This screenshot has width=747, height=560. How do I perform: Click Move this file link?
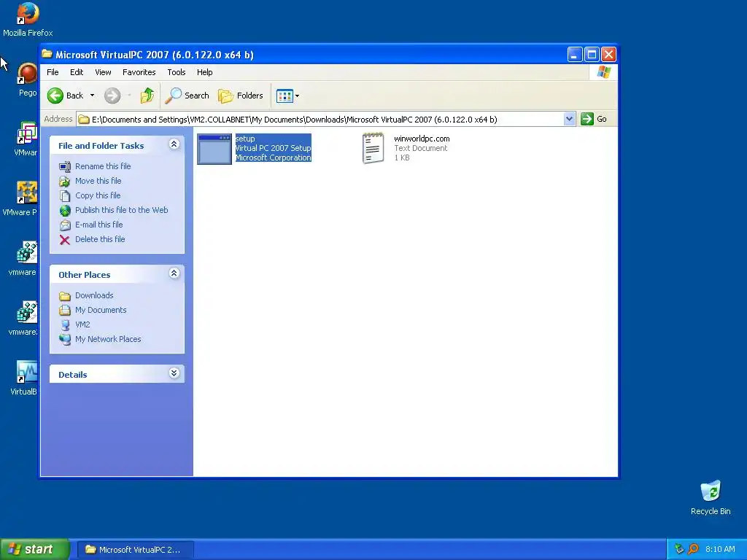coord(98,181)
